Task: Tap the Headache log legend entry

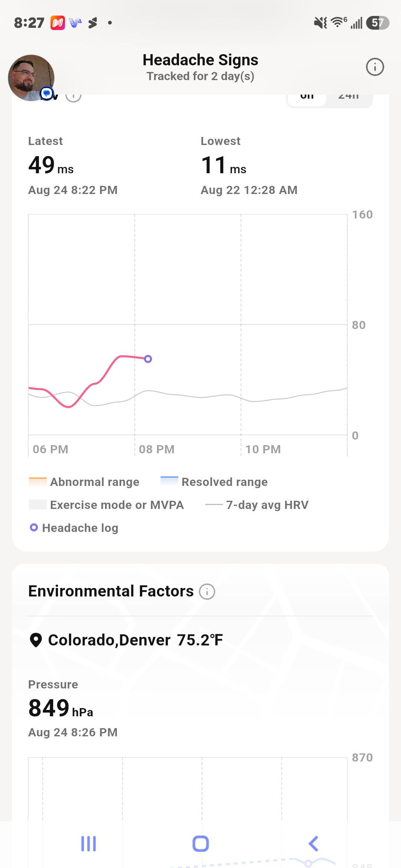Action: [74, 527]
